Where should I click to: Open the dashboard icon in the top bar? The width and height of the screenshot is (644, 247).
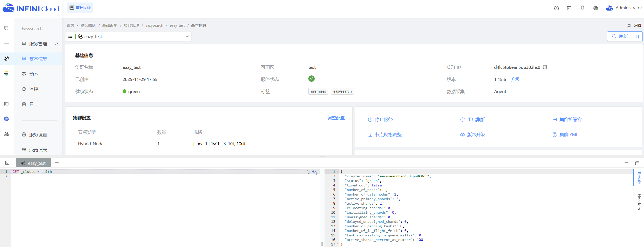556,8
